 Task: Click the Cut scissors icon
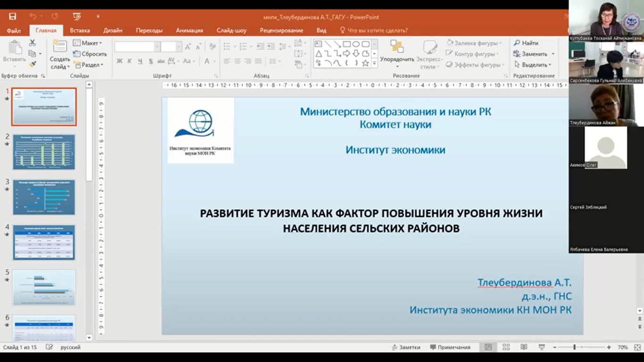coord(32,43)
